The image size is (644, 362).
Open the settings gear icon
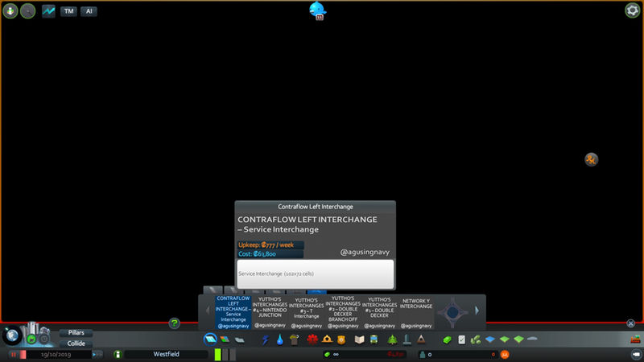(633, 10)
